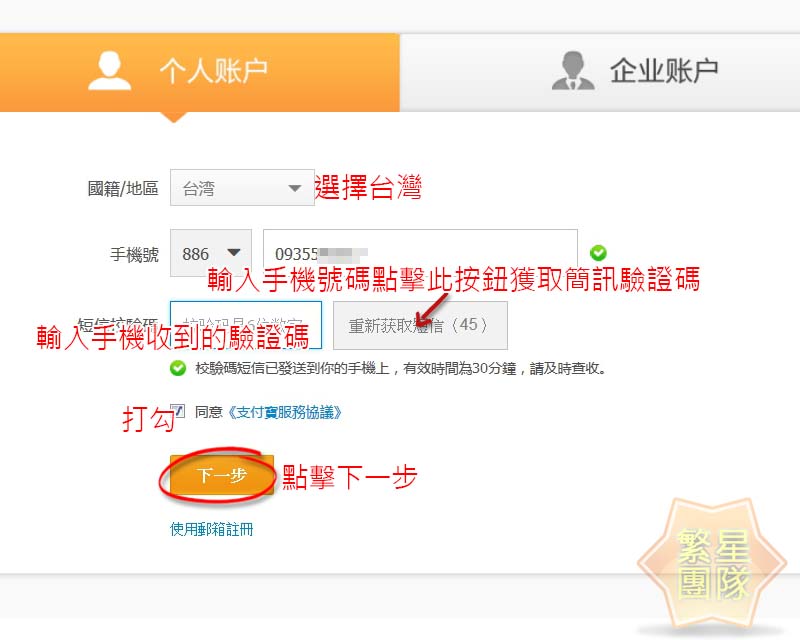Click the 手機號 field label
The image size is (800, 640).
134,254
